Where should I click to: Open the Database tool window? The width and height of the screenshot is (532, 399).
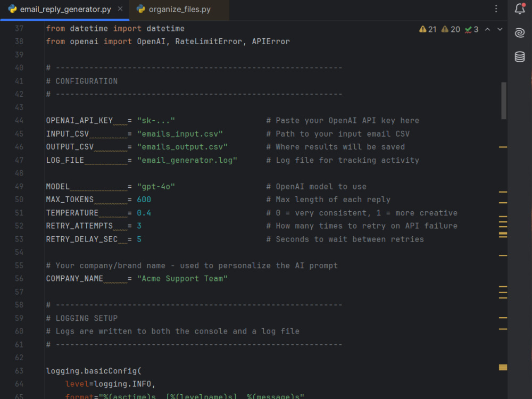tap(520, 57)
